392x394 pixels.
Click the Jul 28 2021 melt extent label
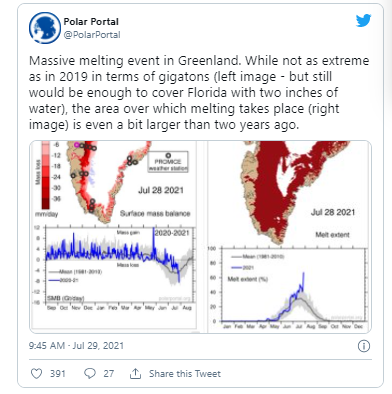point(333,212)
